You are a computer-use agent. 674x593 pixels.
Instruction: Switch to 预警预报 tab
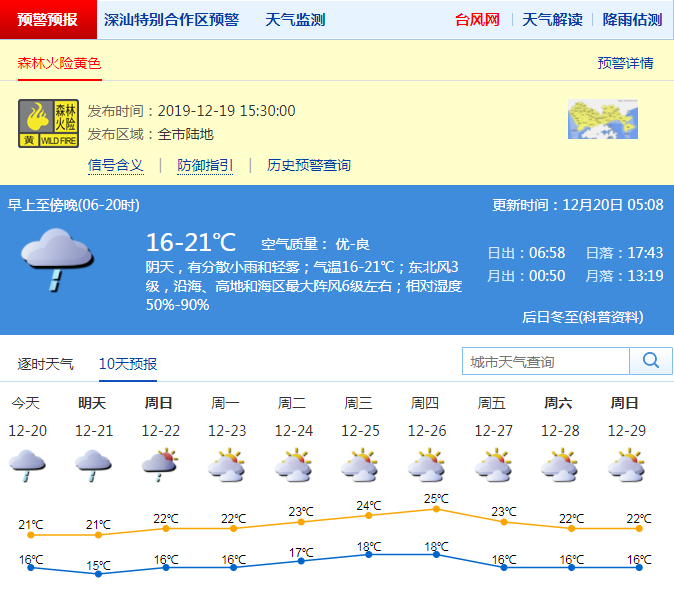tap(47, 19)
